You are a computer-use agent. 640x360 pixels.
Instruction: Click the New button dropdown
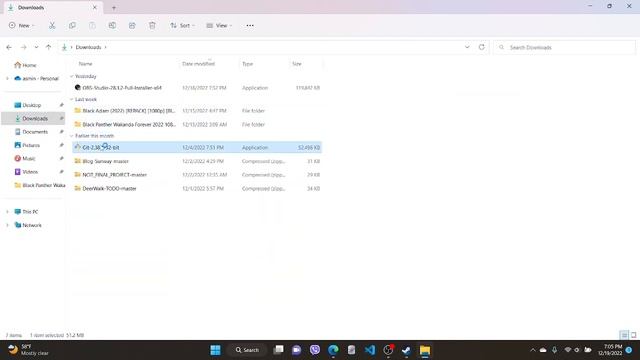click(22, 25)
